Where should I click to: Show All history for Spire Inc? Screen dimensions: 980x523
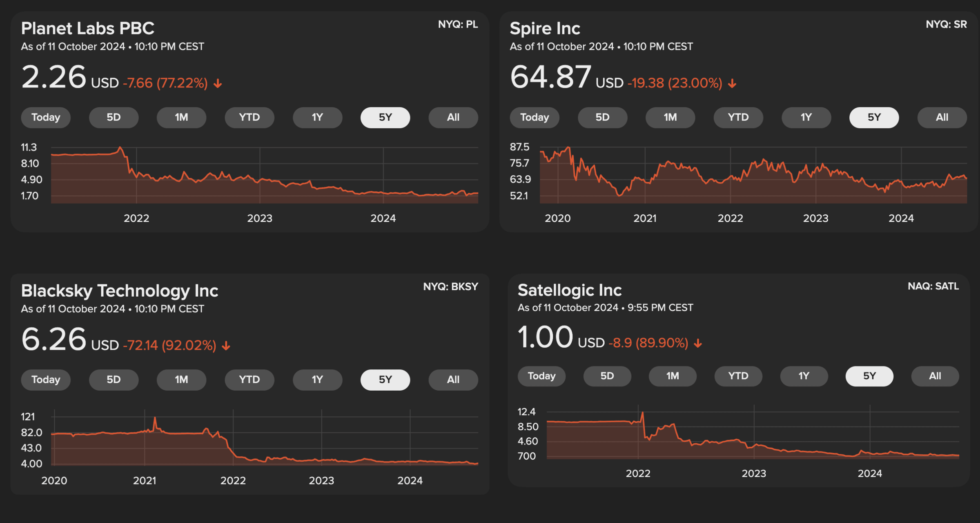(x=942, y=118)
